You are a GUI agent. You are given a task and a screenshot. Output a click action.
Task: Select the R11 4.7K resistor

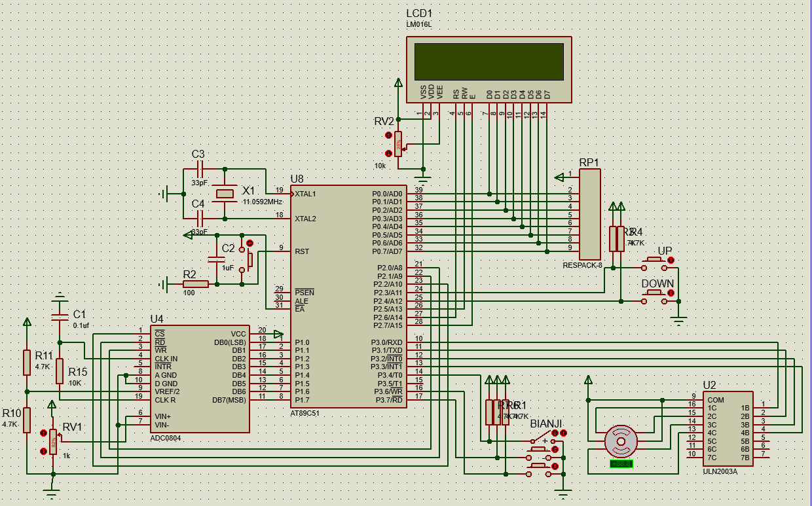[26, 362]
